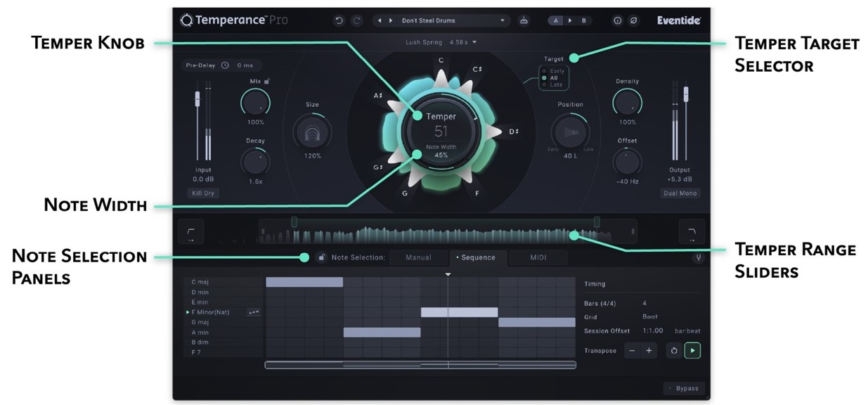Image resolution: width=868 pixels, height=405 pixels.
Task: Click the save preset icon
Action: pyautogui.click(x=524, y=21)
